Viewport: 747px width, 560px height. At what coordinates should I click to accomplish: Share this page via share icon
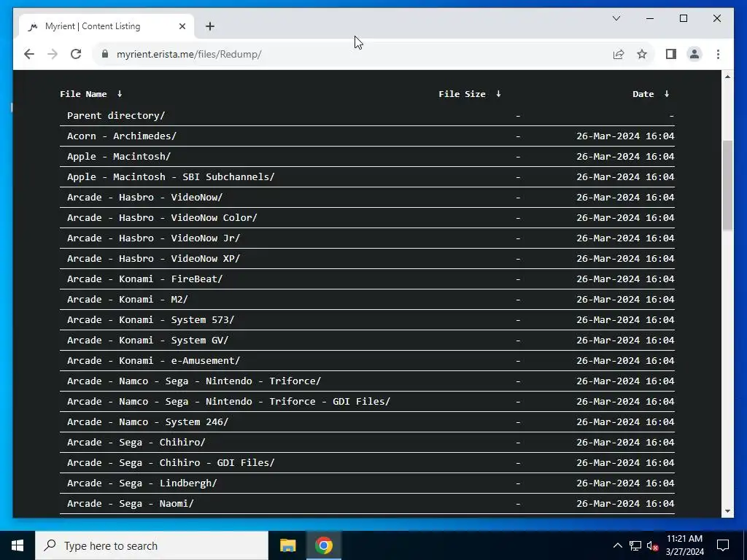[619, 54]
